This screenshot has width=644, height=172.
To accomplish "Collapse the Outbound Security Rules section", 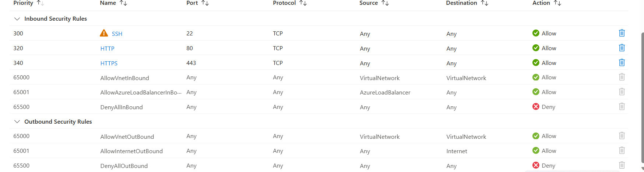I will [17, 121].
